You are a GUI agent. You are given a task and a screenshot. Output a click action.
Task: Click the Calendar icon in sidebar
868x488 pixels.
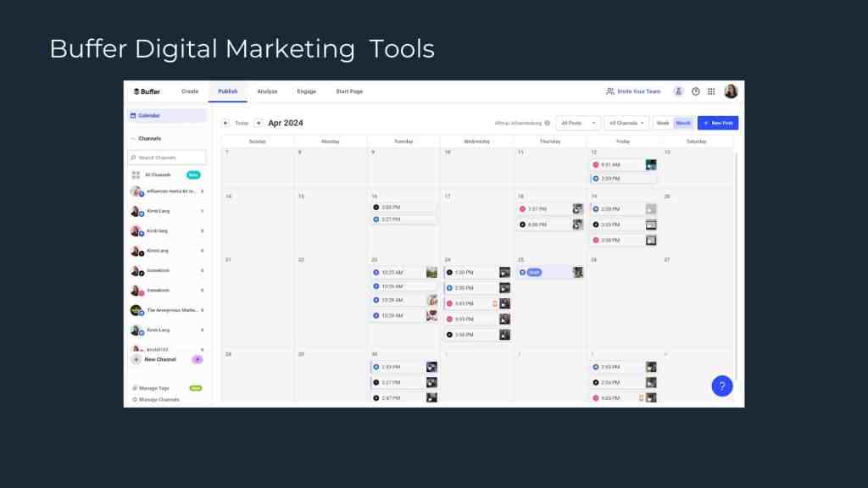(133, 115)
